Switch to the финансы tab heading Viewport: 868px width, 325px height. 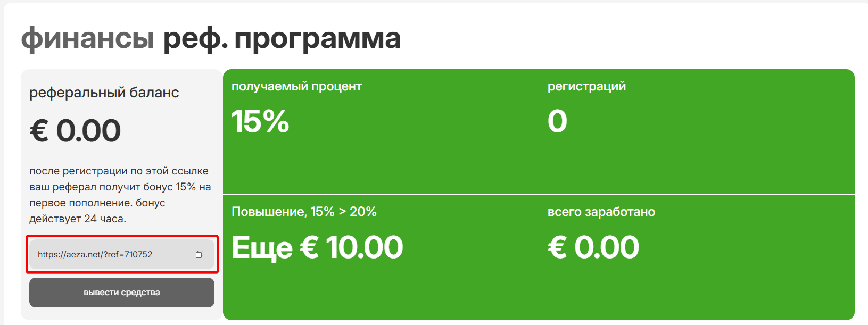point(88,39)
